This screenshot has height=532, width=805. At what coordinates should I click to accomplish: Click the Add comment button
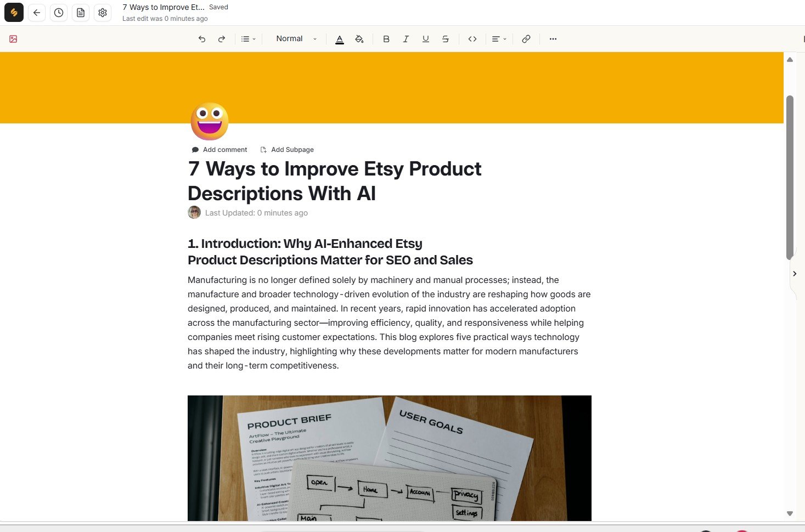pyautogui.click(x=219, y=150)
